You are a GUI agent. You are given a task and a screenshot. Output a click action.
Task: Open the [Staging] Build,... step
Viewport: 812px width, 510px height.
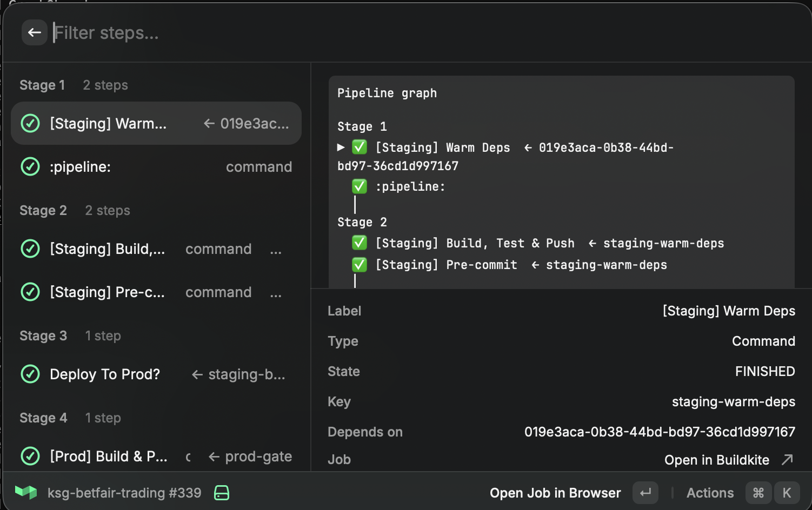156,249
